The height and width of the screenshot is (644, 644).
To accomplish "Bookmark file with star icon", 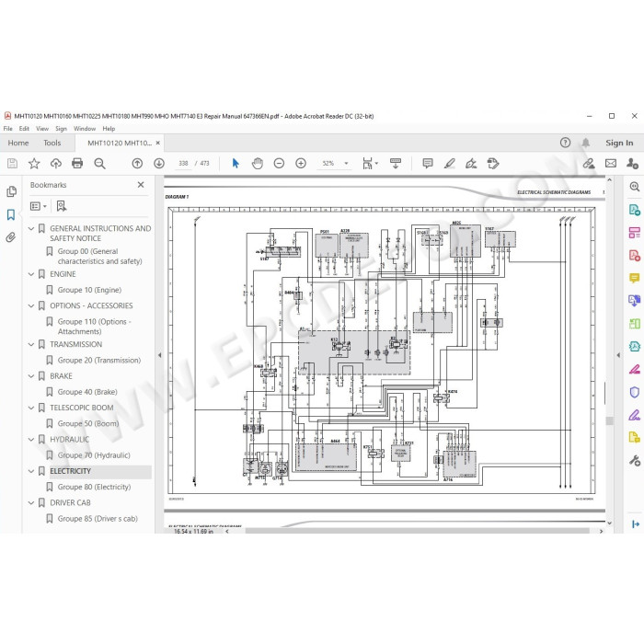I will 34,164.
